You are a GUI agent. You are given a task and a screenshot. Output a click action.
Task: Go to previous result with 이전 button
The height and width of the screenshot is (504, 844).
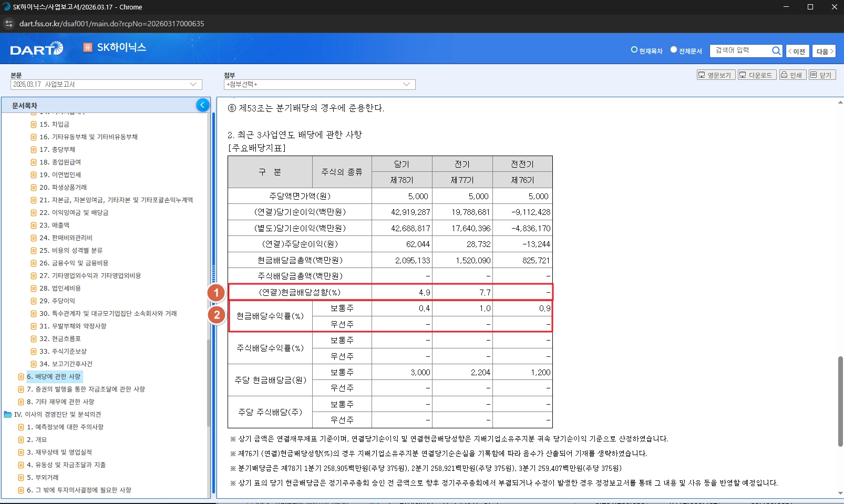797,51
